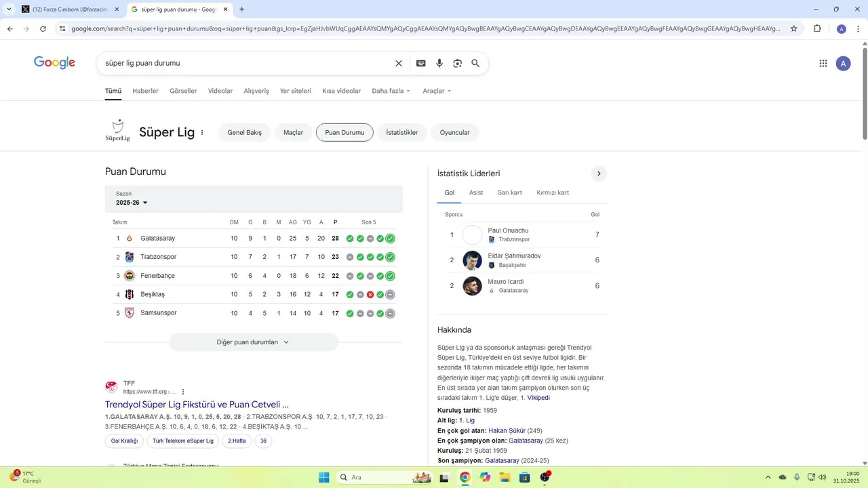Open the 1. Lig link
The image size is (868, 488).
pyautogui.click(x=467, y=420)
